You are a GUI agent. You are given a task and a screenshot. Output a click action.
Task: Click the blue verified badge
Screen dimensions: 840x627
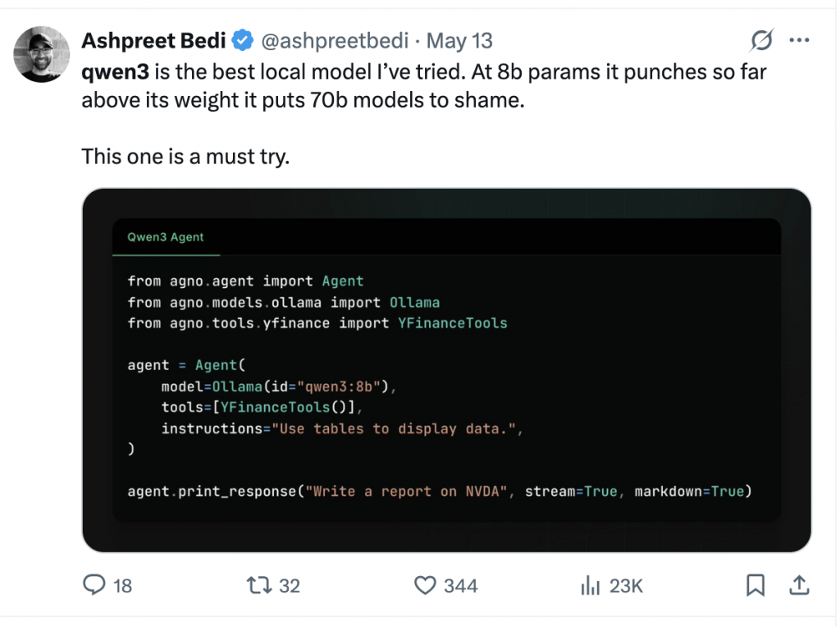click(x=242, y=39)
